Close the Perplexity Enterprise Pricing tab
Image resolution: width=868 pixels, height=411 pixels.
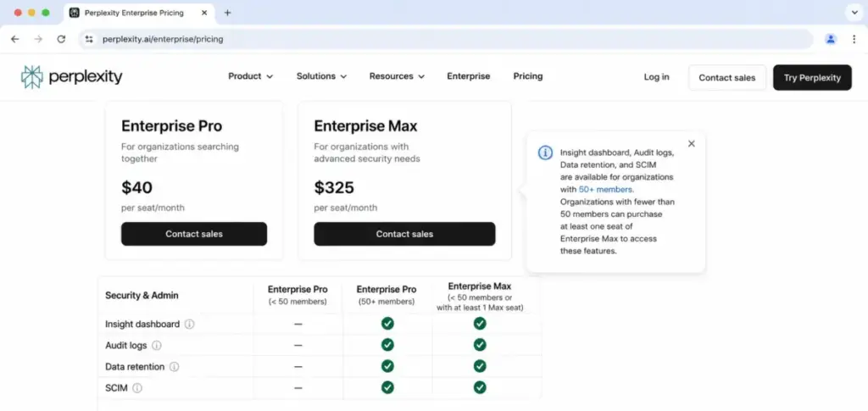click(x=204, y=13)
